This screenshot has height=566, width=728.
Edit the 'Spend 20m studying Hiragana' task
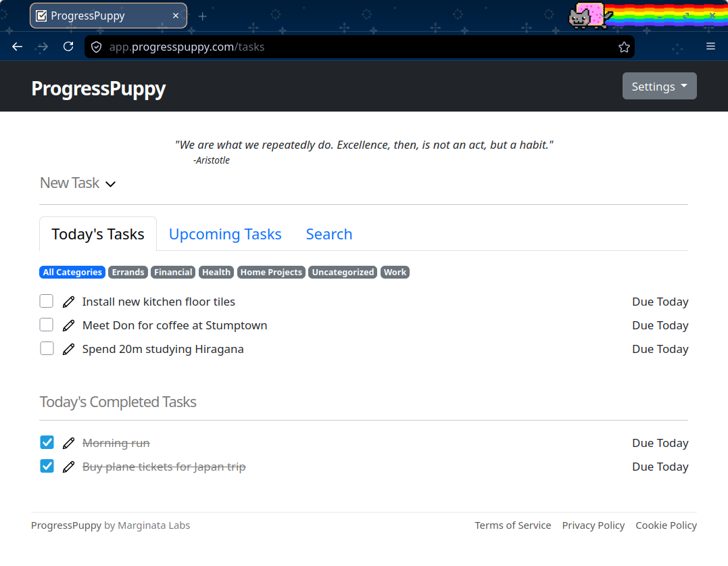(x=68, y=348)
